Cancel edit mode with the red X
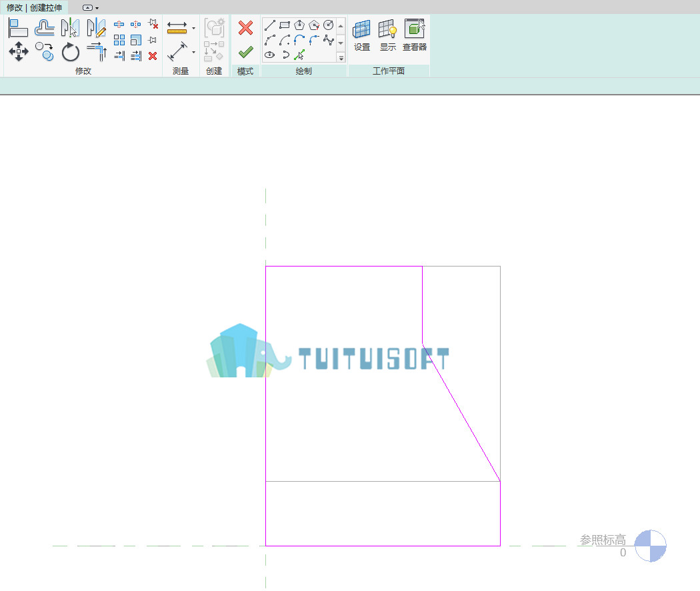The width and height of the screenshot is (700, 591). [245, 28]
